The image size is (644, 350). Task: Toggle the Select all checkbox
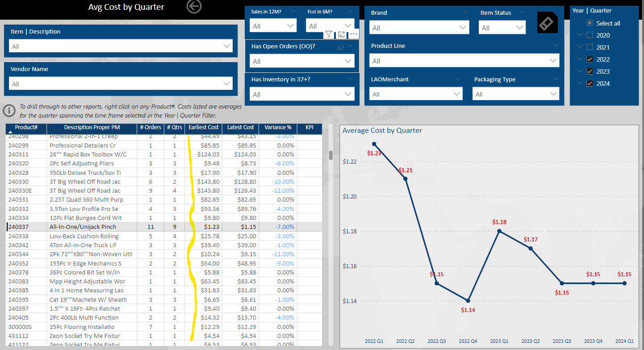[x=590, y=23]
